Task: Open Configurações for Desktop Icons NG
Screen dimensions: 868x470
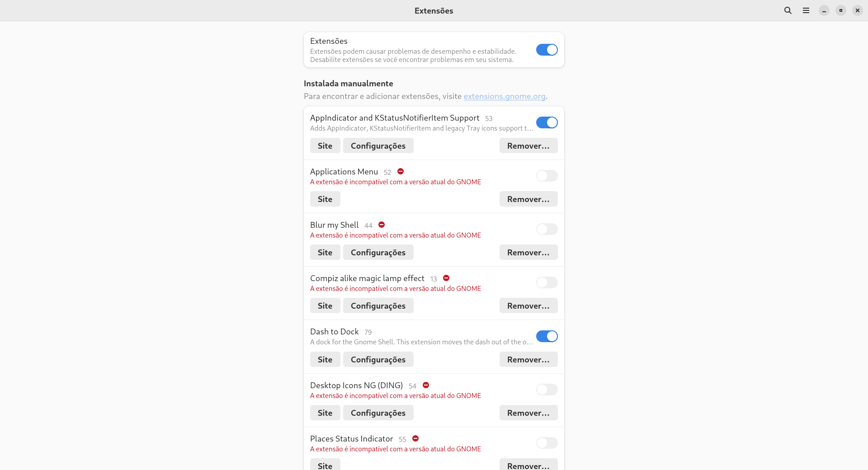Action: coord(378,413)
